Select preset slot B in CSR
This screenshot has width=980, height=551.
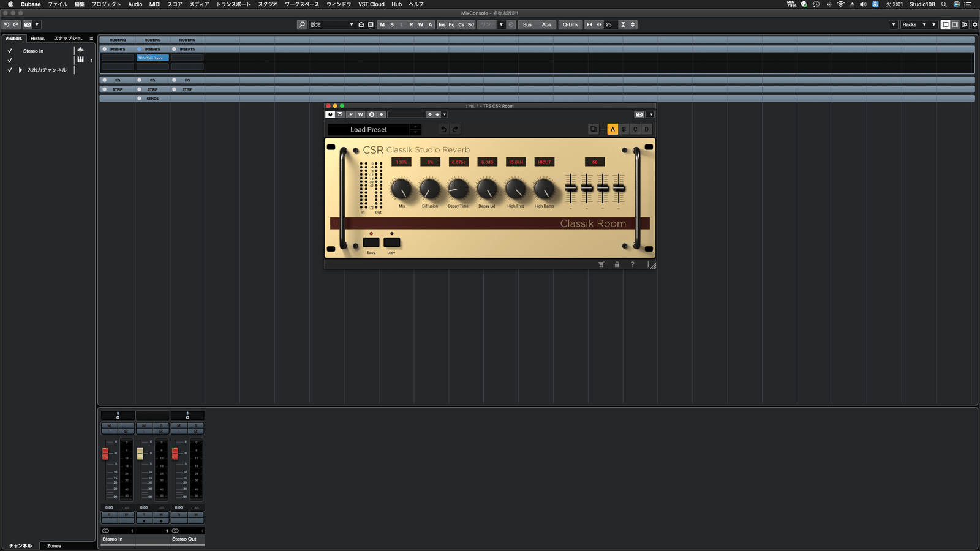click(624, 129)
